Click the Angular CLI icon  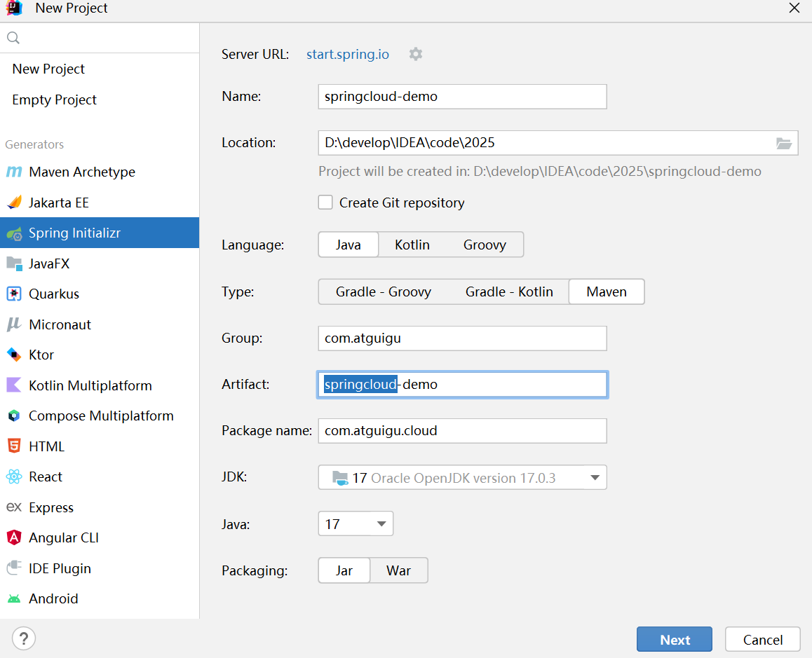14,537
